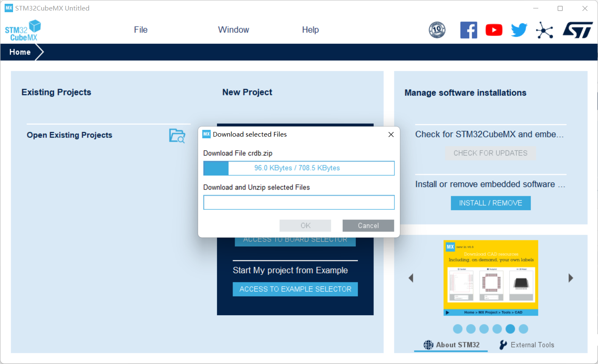Open the Window menu
598x364 pixels.
[233, 30]
